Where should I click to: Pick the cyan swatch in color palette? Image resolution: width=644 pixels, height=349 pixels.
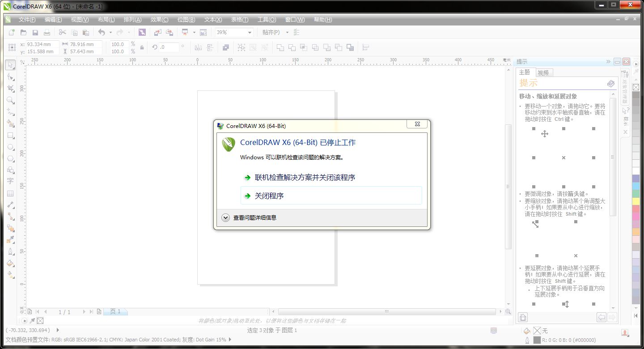pyautogui.click(x=636, y=186)
